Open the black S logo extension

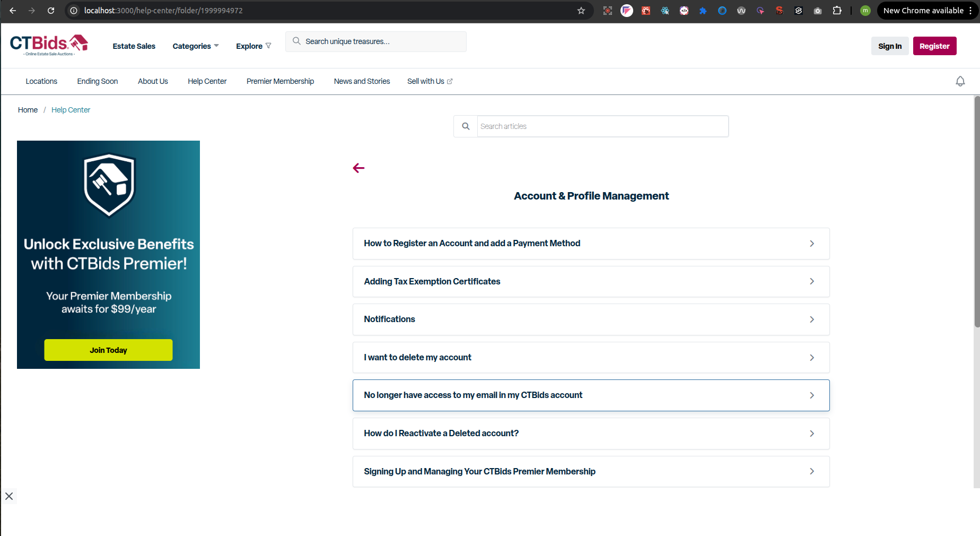click(x=799, y=11)
